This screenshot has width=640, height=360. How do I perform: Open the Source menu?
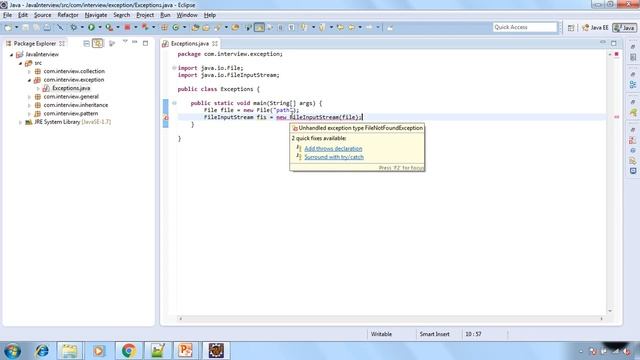[x=42, y=15]
